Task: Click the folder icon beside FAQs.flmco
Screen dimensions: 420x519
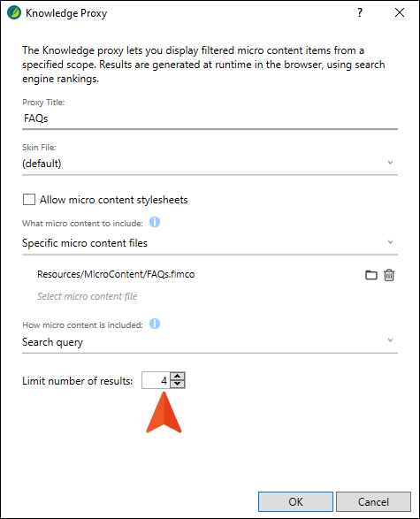Action: coord(371,275)
